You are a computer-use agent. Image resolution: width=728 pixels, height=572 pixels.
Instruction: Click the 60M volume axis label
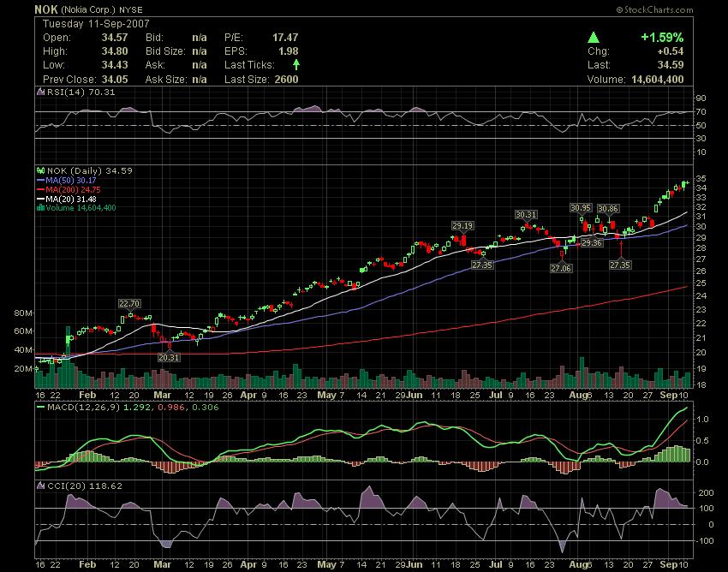pyautogui.click(x=23, y=331)
